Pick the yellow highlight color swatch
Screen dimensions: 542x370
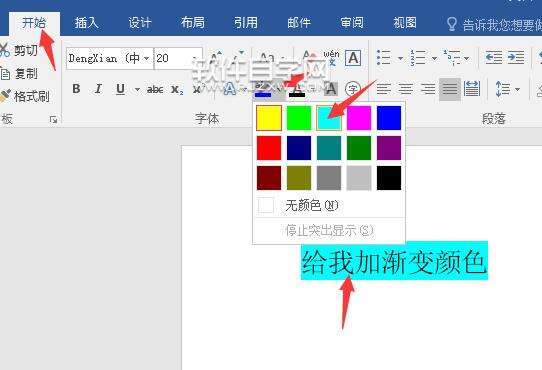[x=269, y=118]
